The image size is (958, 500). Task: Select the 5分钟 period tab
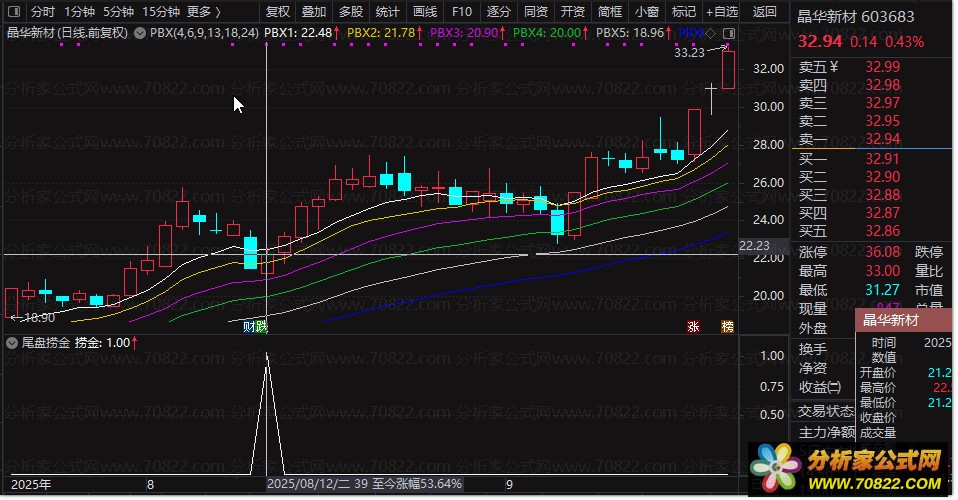pyautogui.click(x=117, y=12)
